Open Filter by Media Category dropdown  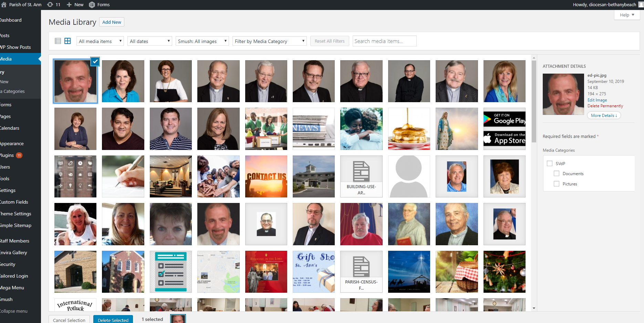(x=269, y=41)
